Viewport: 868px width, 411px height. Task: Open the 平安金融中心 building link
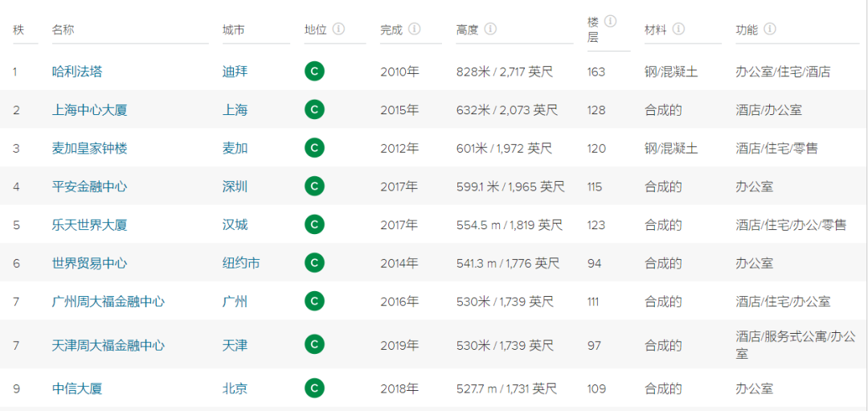[x=90, y=186]
